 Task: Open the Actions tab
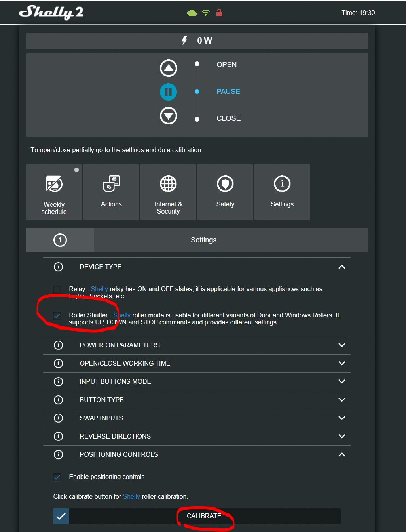coord(111,192)
